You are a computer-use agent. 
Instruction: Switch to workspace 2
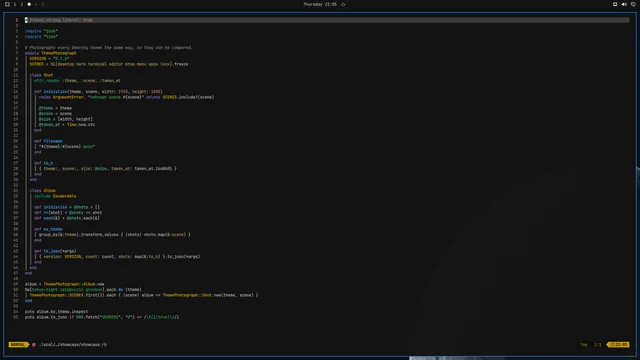click(22, 4)
